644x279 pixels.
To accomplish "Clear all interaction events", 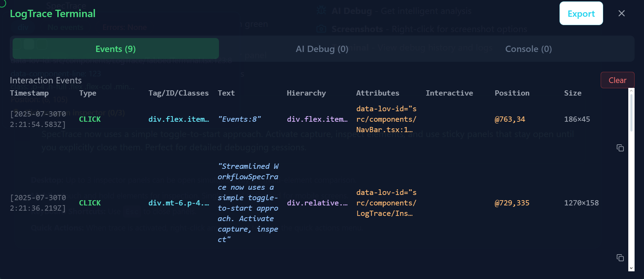I will [617, 80].
